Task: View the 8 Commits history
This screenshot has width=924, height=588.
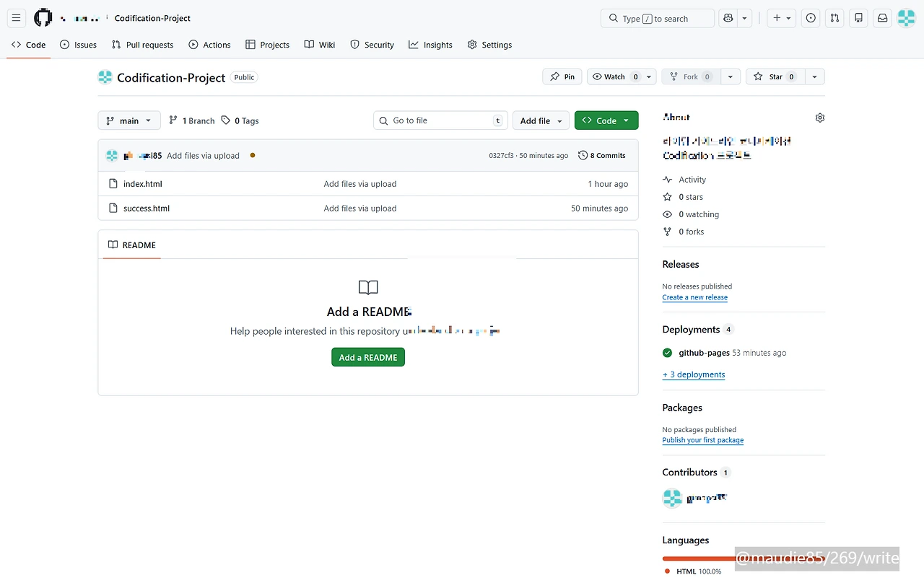Action: pos(602,156)
